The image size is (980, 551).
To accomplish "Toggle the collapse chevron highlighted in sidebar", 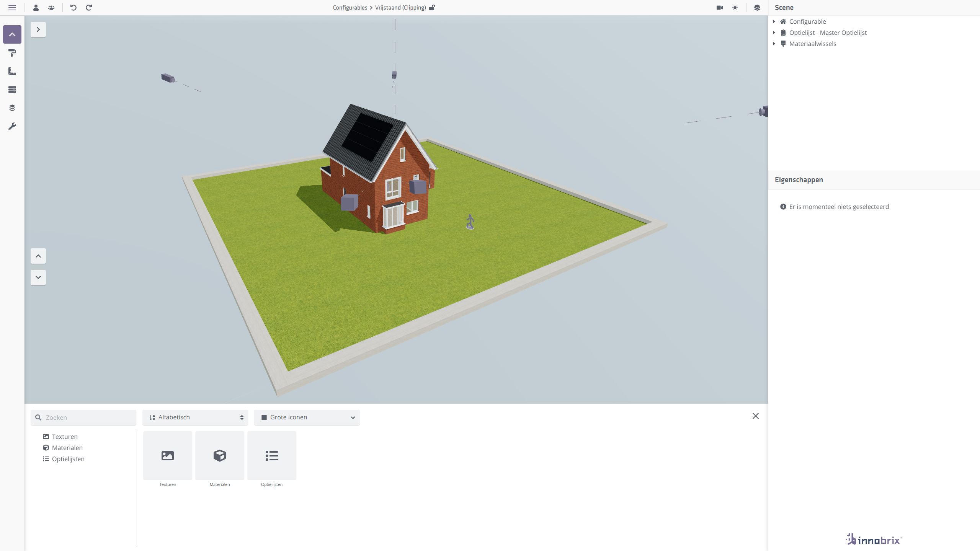I will 12,34.
